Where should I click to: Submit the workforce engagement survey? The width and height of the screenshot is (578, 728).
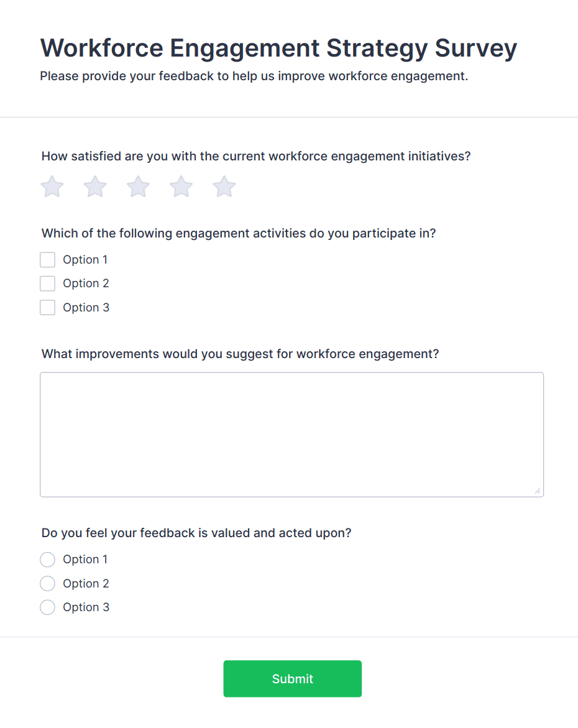click(292, 678)
